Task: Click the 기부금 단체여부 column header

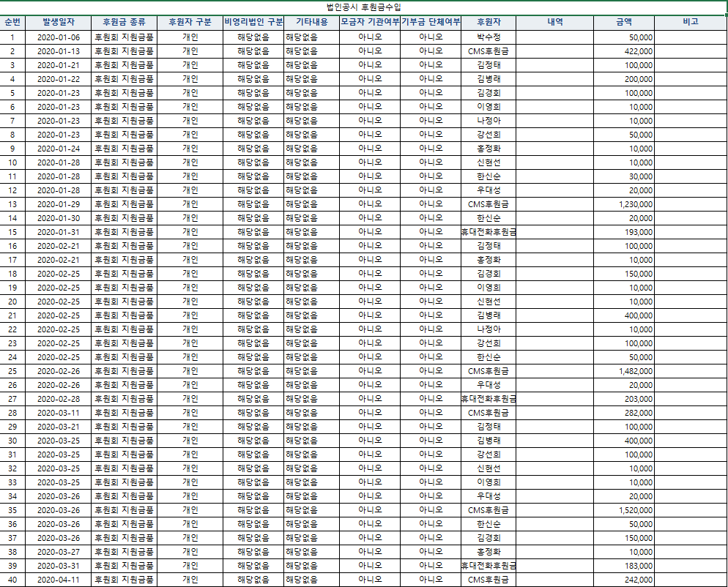Action: [x=431, y=22]
